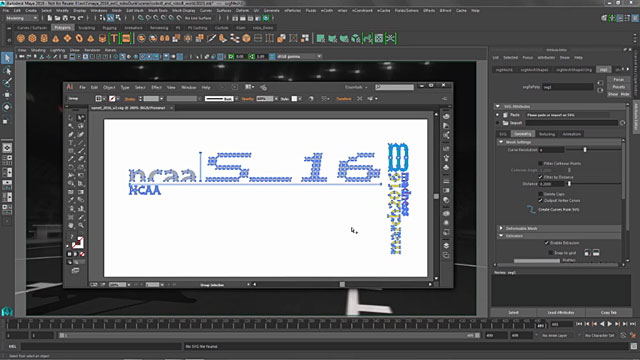Open Illustrator's Essentials workspace dropdown
640x360 pixels.
tap(356, 87)
